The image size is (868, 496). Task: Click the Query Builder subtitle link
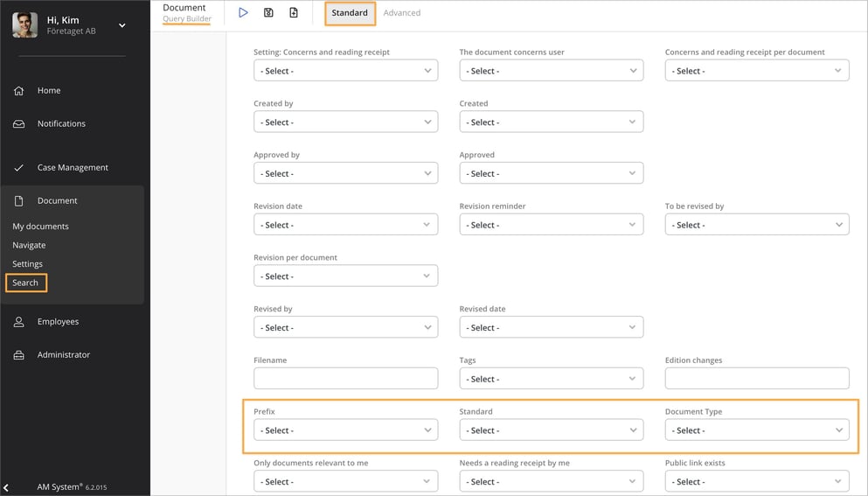point(187,19)
